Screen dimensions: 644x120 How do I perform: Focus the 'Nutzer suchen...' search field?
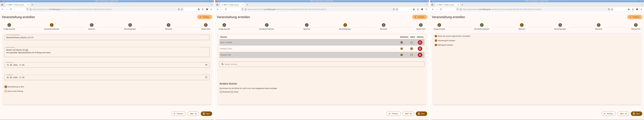coord(322,64)
